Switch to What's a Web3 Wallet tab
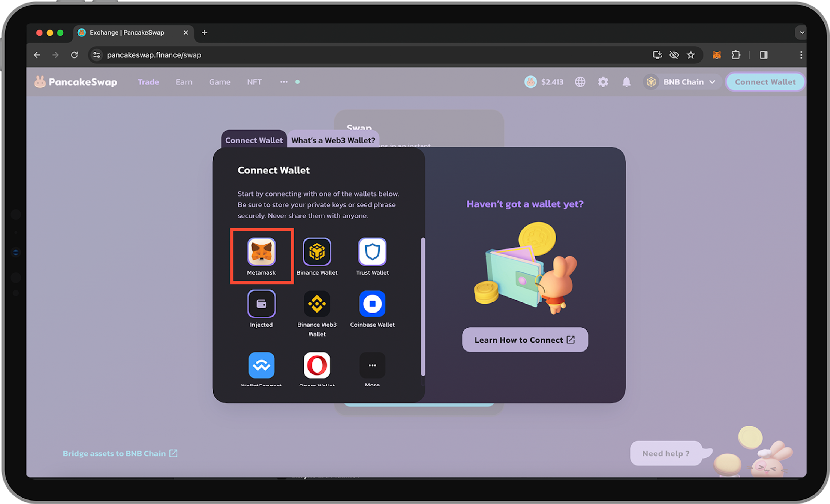This screenshot has width=830, height=504. pos(333,140)
